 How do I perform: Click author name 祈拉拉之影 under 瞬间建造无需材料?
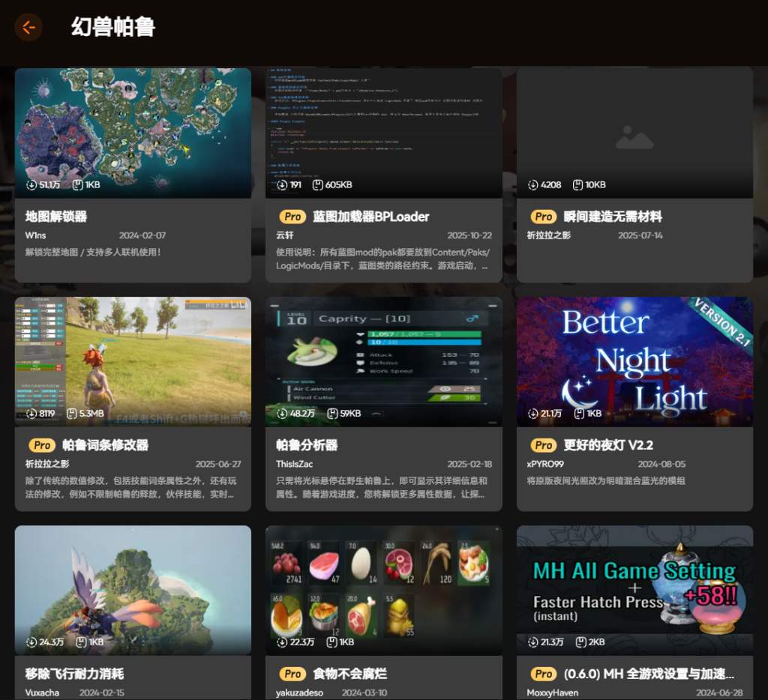[548, 235]
